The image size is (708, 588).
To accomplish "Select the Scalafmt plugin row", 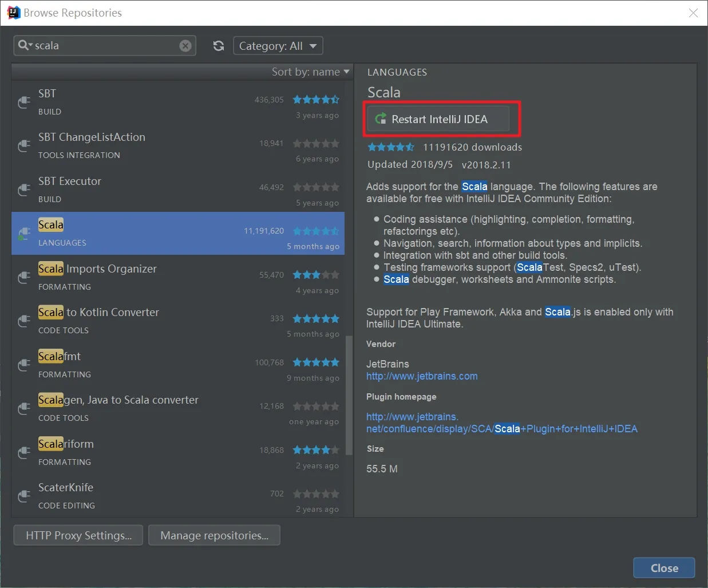I will click(178, 365).
